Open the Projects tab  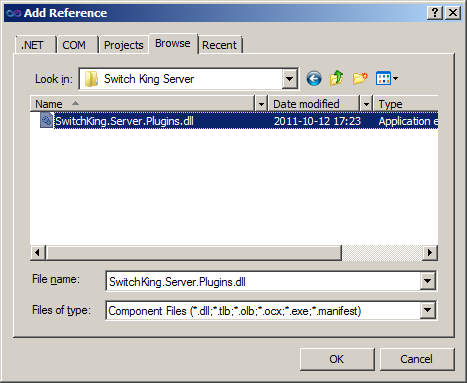coord(124,45)
